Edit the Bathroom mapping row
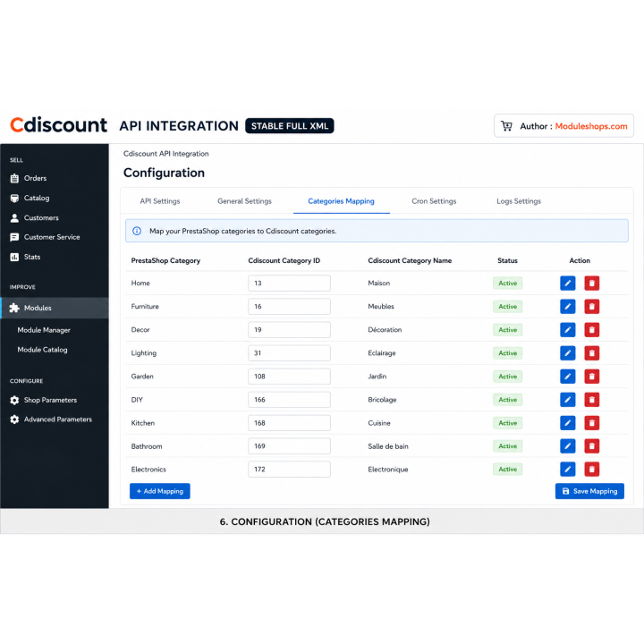Screen dimensions: 644x644 tap(567, 446)
